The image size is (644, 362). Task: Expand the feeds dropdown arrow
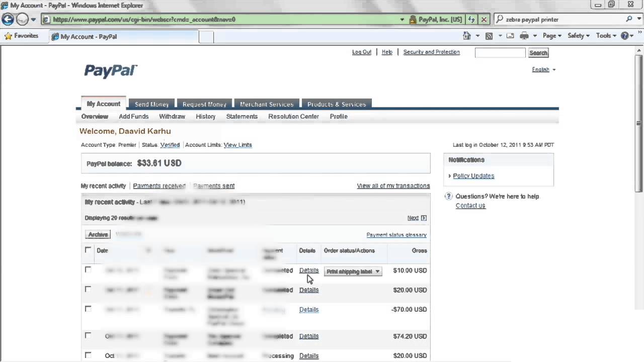pyautogui.click(x=500, y=36)
